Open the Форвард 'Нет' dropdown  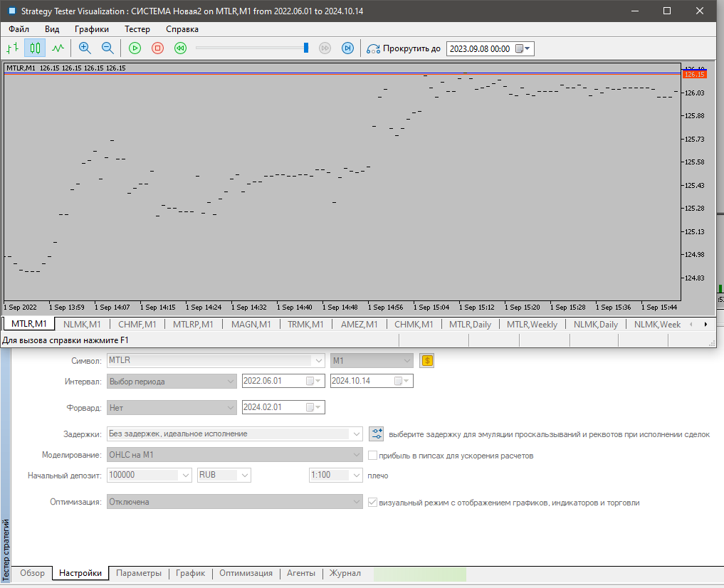coord(172,407)
